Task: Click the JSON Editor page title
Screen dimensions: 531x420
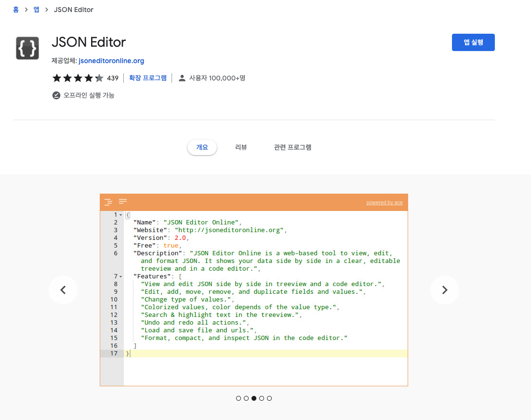Action: coord(89,42)
